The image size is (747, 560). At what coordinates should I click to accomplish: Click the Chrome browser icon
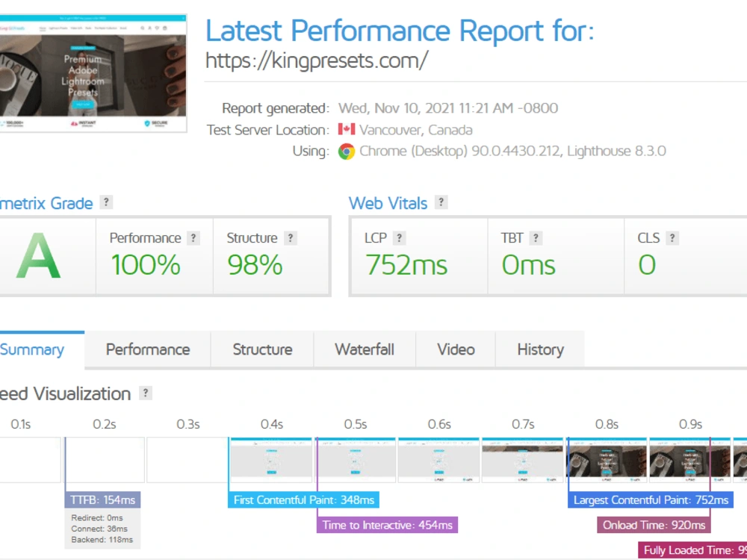click(347, 152)
